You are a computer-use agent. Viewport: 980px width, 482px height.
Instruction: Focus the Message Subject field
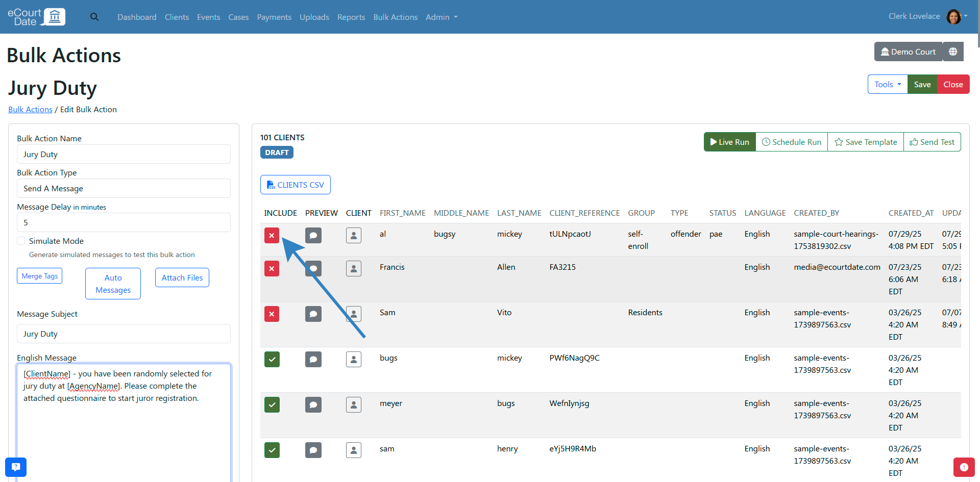point(124,334)
